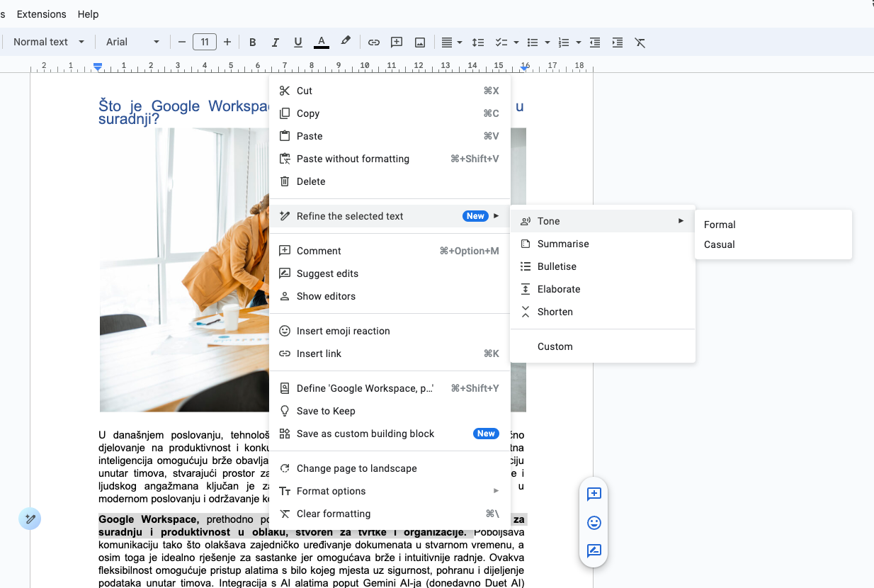Select Show editors option
This screenshot has height=588, width=874.
pos(390,296)
